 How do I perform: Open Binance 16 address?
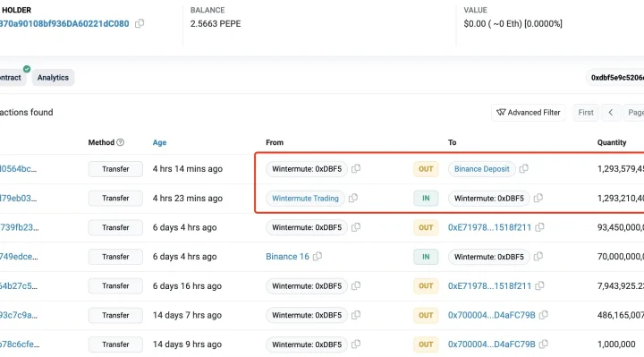click(x=287, y=257)
